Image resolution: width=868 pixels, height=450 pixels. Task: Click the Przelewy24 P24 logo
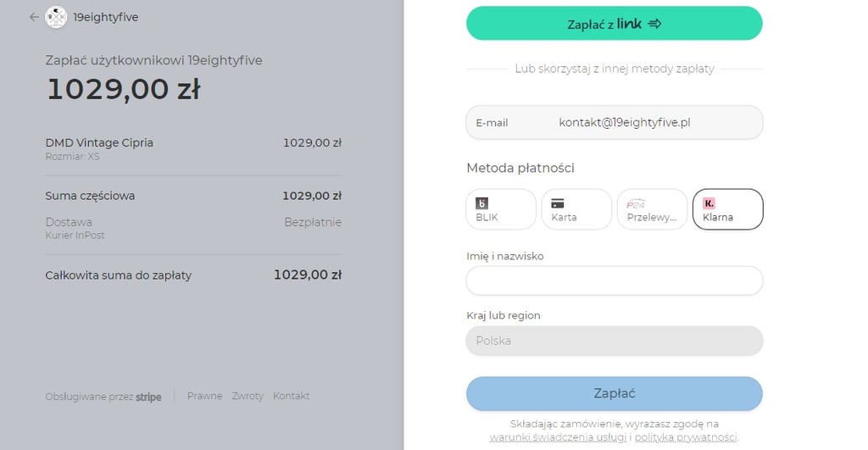click(x=636, y=203)
